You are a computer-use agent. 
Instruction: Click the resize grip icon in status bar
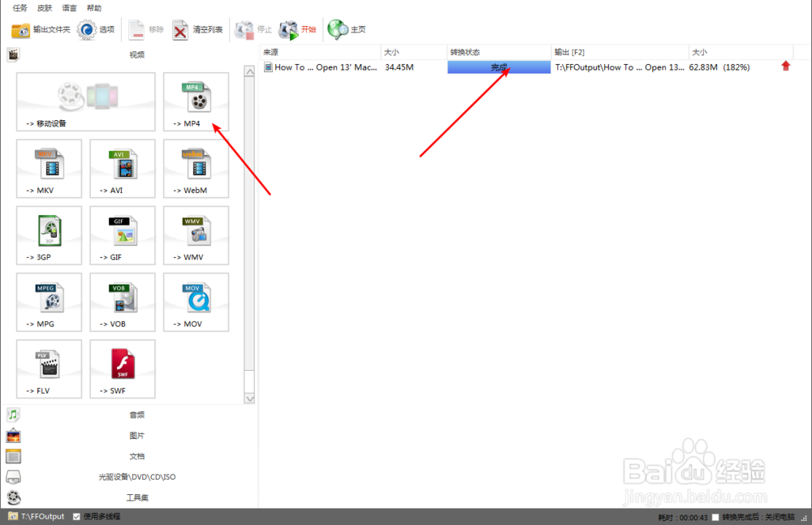point(804,518)
